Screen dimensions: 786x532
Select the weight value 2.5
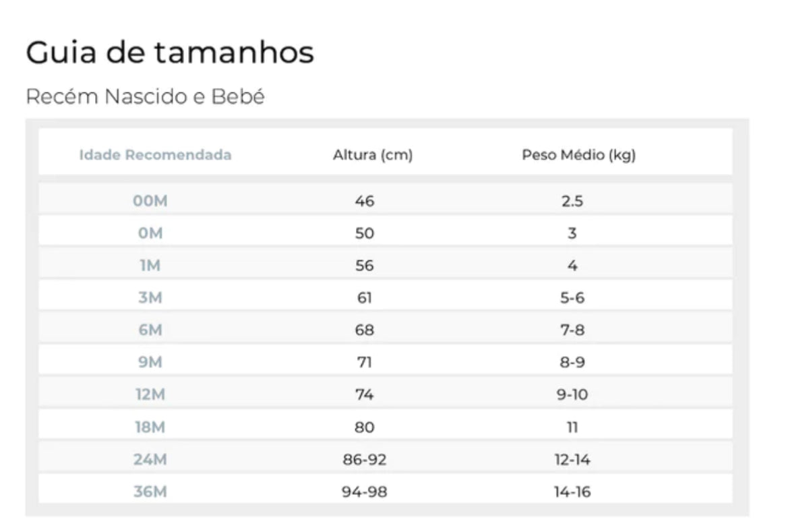572,201
